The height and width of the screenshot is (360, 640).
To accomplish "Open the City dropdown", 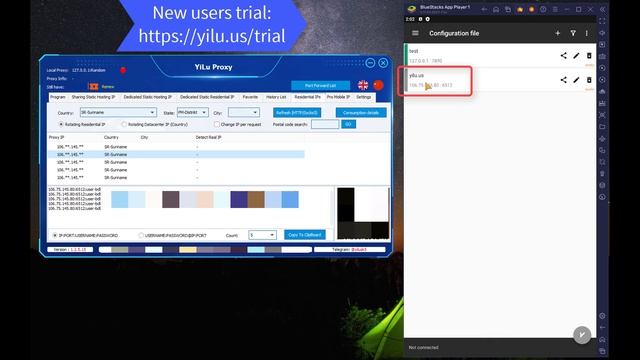I will [x=243, y=112].
